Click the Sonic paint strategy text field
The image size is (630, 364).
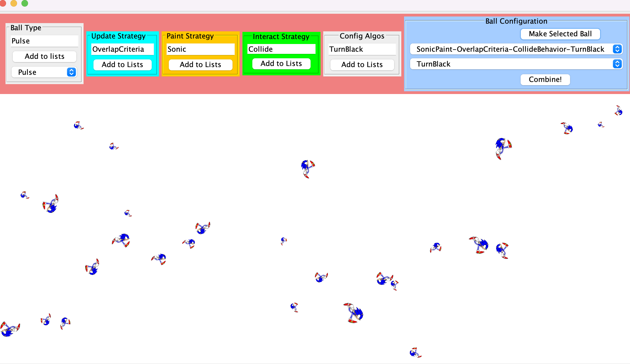coord(200,49)
